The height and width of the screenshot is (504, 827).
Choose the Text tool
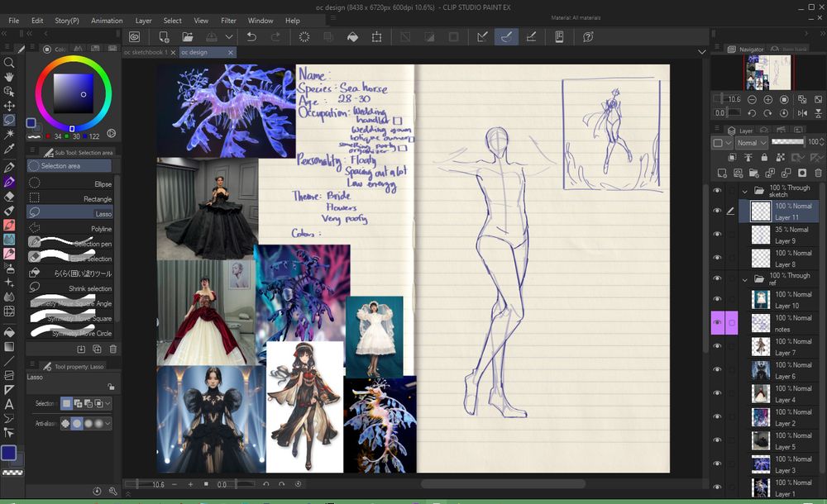click(9, 404)
